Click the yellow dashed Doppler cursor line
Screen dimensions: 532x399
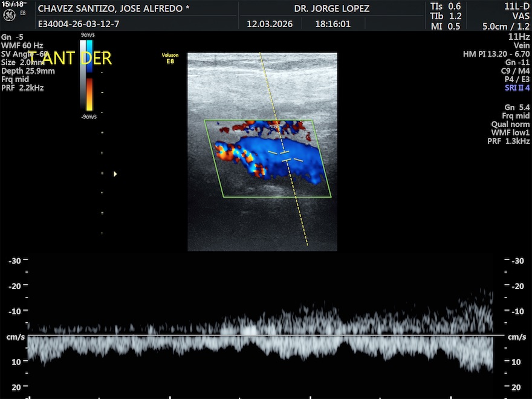click(x=300, y=218)
